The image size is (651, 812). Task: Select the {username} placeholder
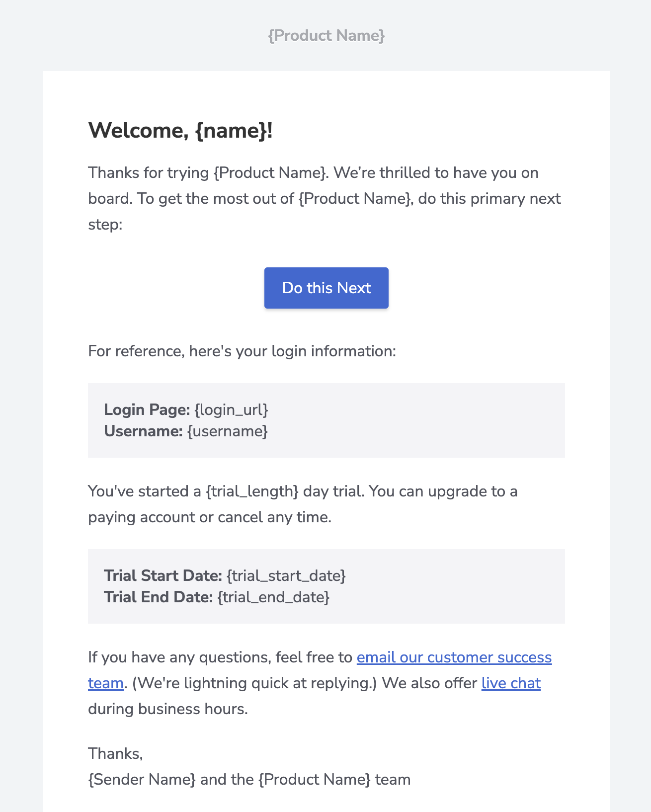227,431
